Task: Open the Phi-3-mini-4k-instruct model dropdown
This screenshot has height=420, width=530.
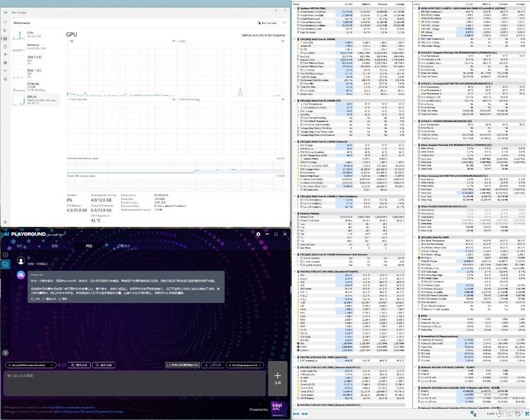Action: pyautogui.click(x=31, y=365)
